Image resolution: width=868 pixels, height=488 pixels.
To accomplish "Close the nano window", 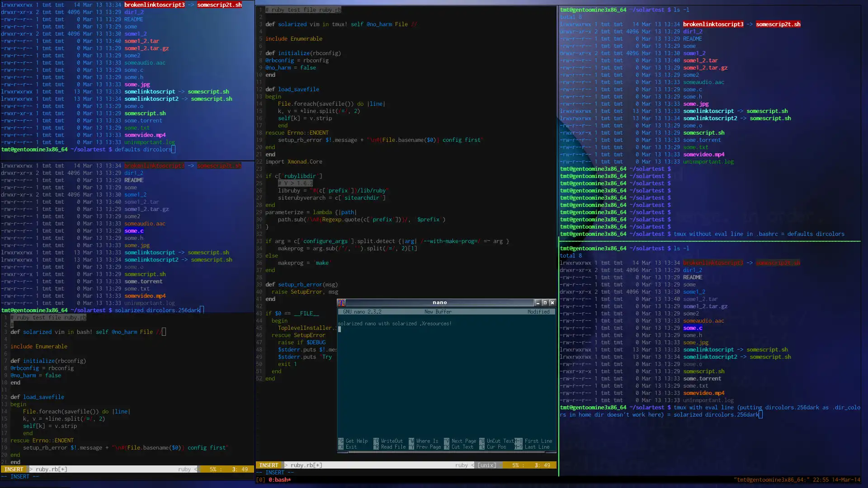I will coord(552,303).
